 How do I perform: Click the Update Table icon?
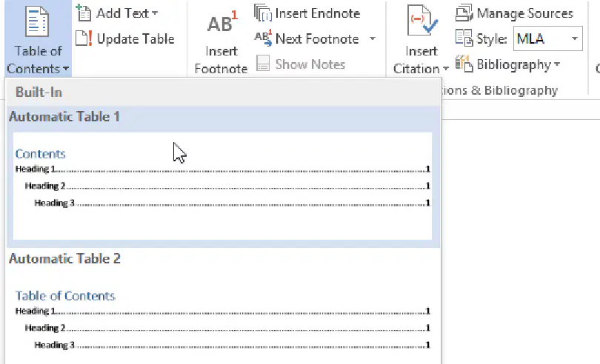click(x=84, y=38)
